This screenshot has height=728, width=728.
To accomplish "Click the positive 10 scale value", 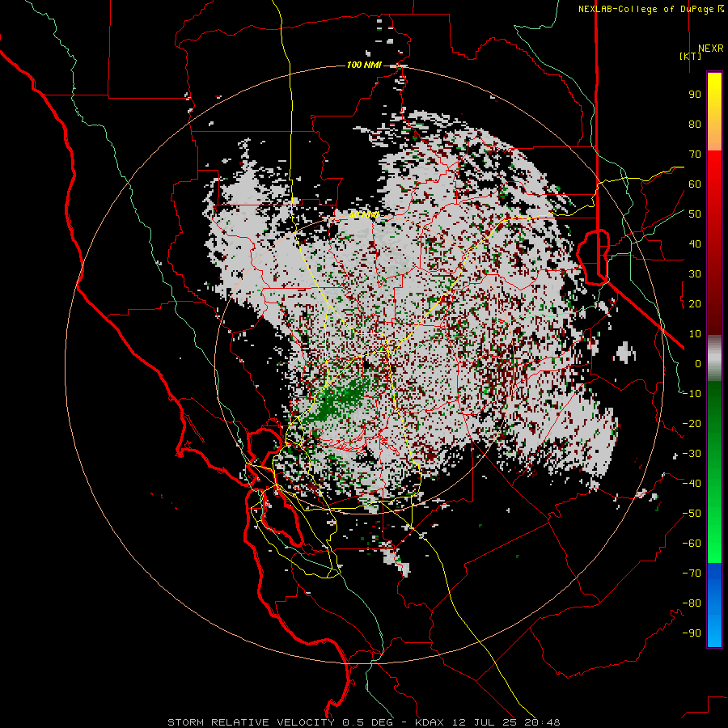I will [695, 334].
